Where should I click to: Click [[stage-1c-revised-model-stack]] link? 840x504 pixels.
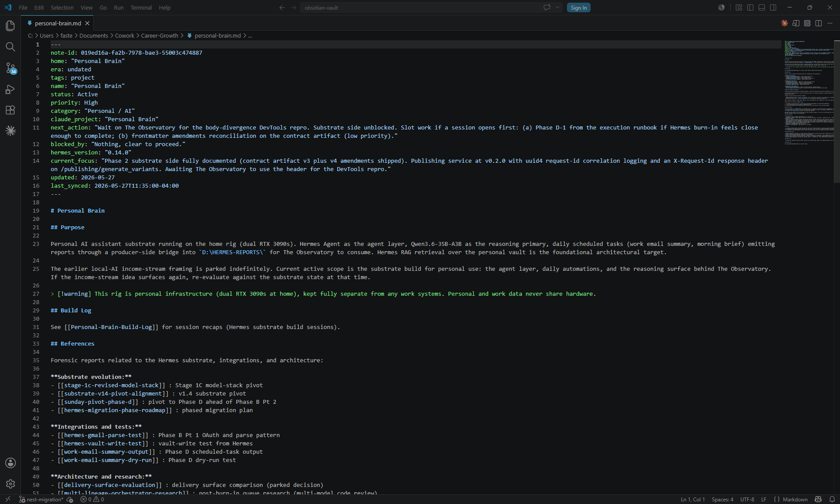111,385
